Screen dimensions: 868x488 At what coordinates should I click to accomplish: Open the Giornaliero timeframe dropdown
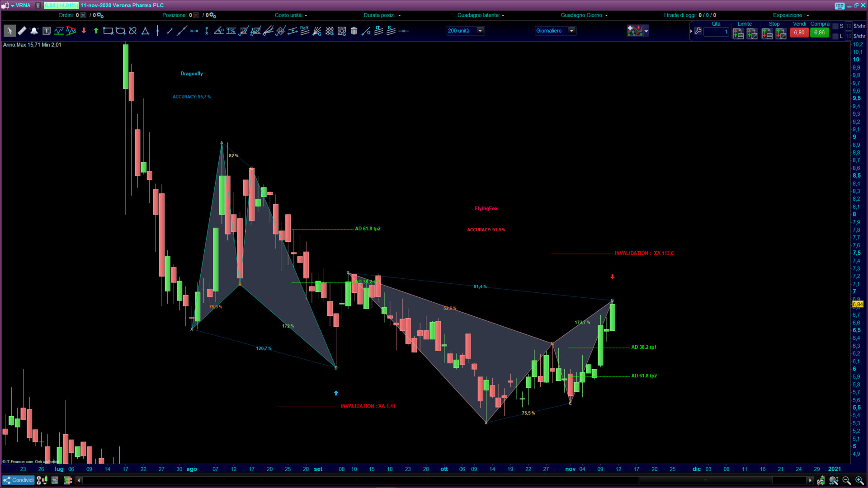571,31
